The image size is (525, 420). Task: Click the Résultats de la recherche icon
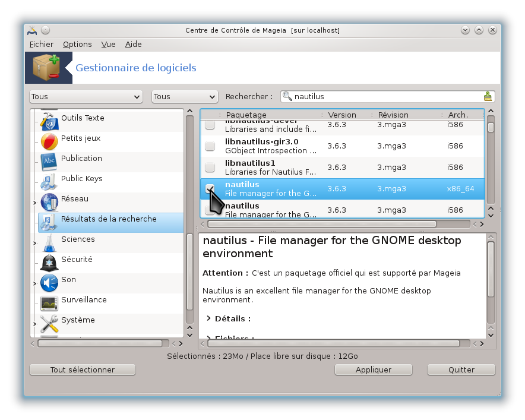[49, 223]
